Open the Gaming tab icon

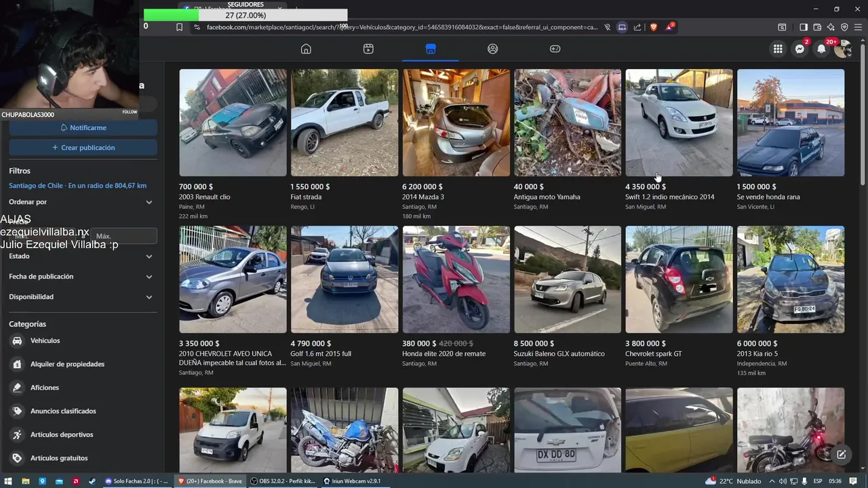555,49
